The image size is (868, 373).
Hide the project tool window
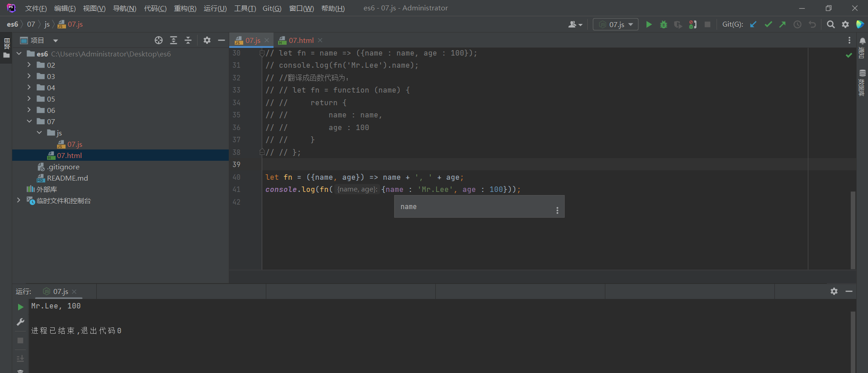(x=222, y=40)
